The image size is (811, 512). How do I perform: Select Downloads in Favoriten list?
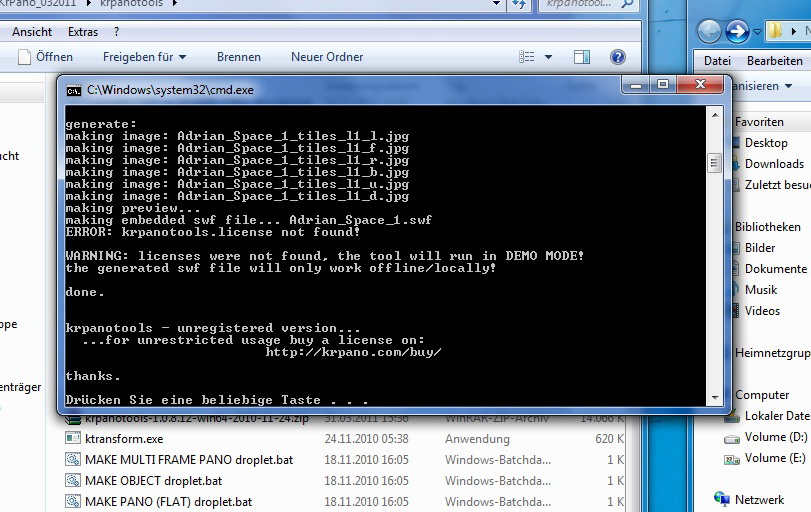pyautogui.click(x=773, y=164)
